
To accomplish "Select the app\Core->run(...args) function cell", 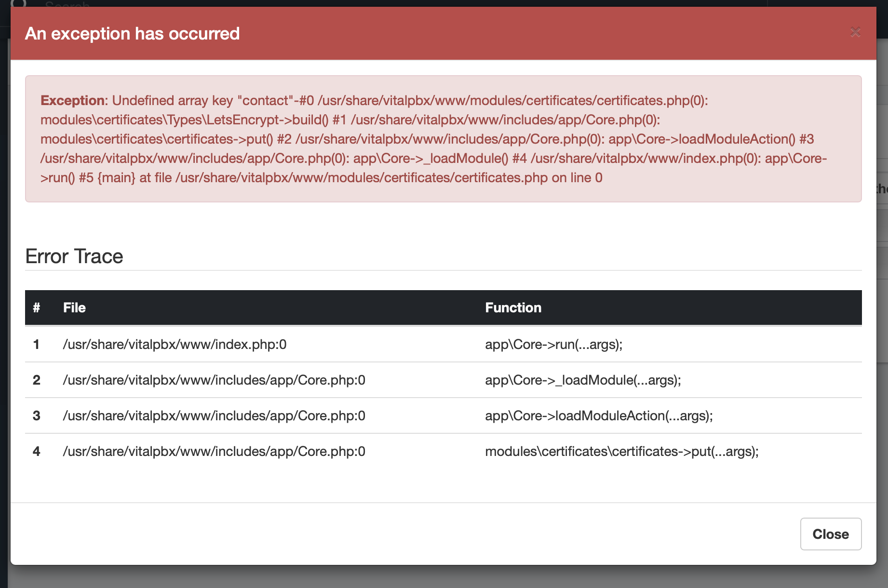I will [x=553, y=345].
